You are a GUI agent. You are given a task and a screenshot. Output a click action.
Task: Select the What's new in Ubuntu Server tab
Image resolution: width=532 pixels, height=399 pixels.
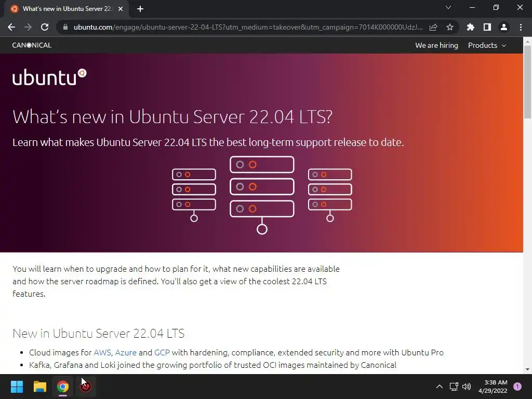pyautogui.click(x=66, y=9)
